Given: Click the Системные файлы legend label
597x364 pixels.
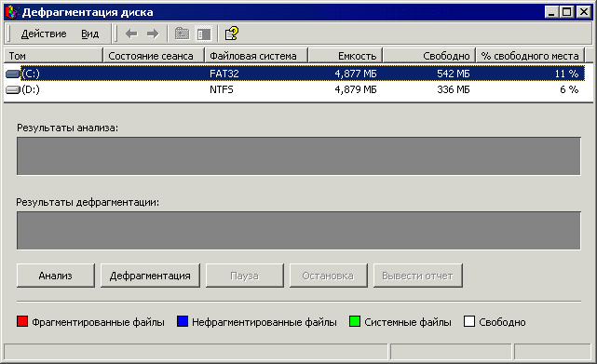Looking at the screenshot, I should 408,322.
